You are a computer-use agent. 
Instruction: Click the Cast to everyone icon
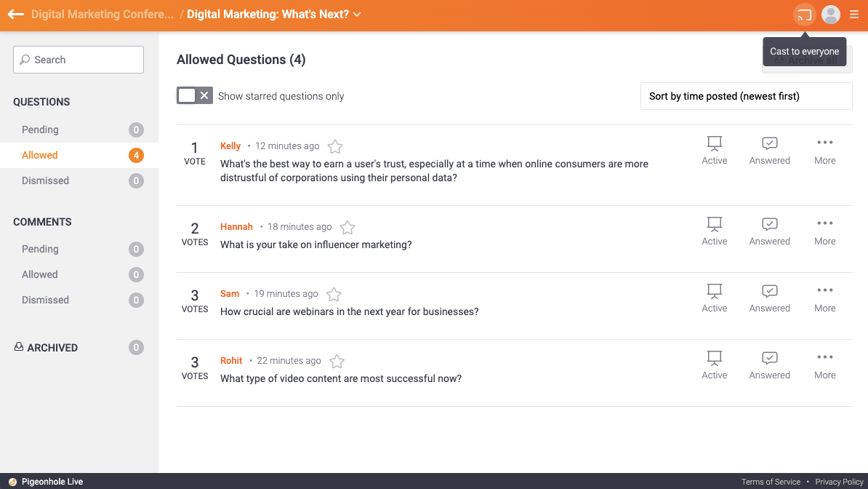click(804, 15)
